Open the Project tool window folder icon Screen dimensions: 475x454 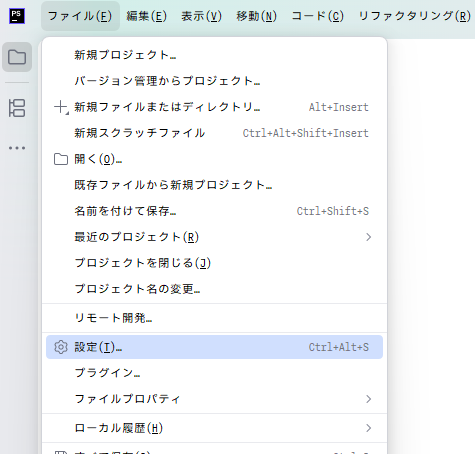17,57
